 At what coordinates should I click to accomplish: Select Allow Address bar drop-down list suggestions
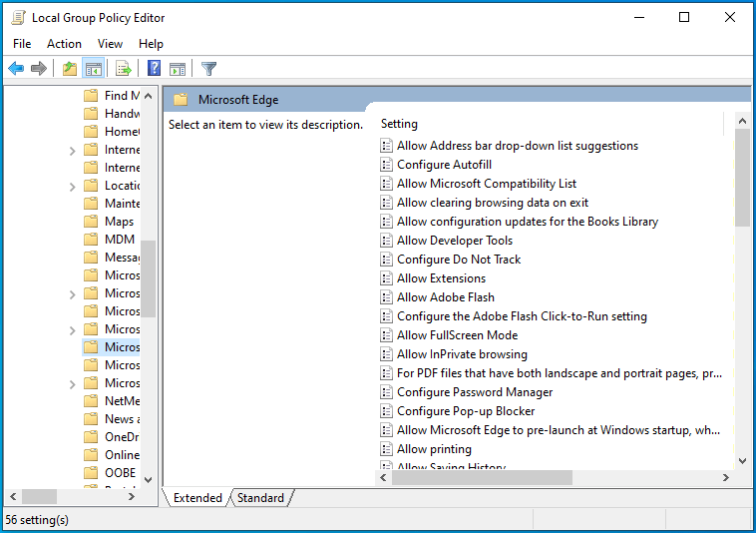click(x=518, y=146)
